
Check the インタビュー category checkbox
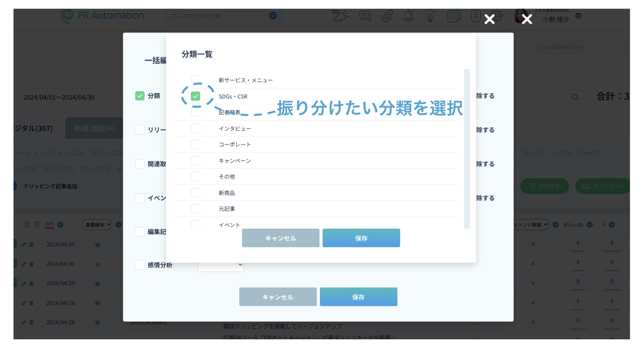click(x=196, y=128)
